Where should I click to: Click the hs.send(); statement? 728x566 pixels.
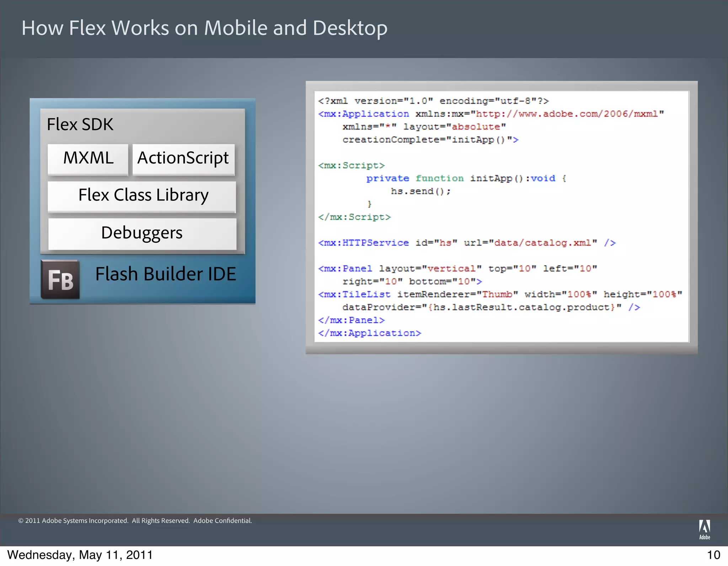tap(421, 191)
